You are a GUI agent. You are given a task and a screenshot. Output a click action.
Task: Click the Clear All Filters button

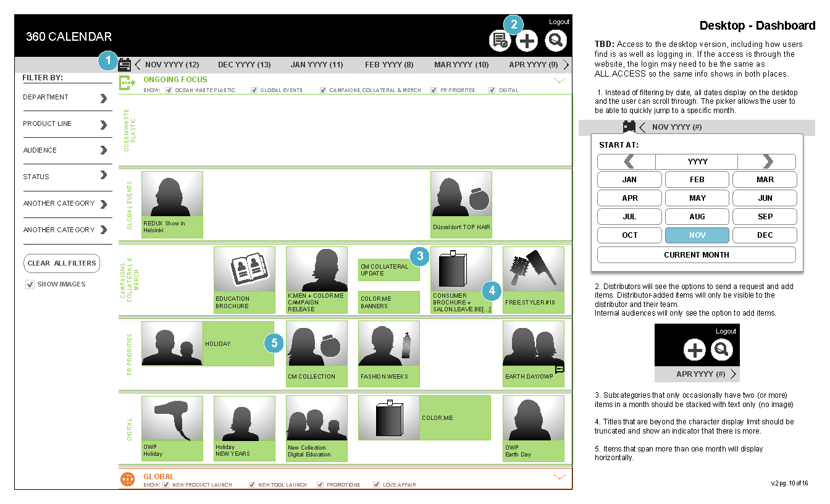tap(62, 263)
